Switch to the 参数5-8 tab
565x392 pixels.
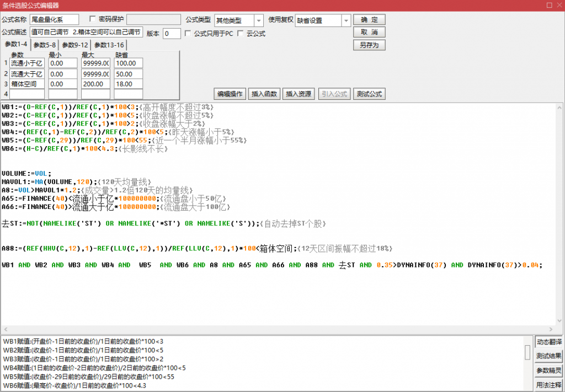click(44, 45)
